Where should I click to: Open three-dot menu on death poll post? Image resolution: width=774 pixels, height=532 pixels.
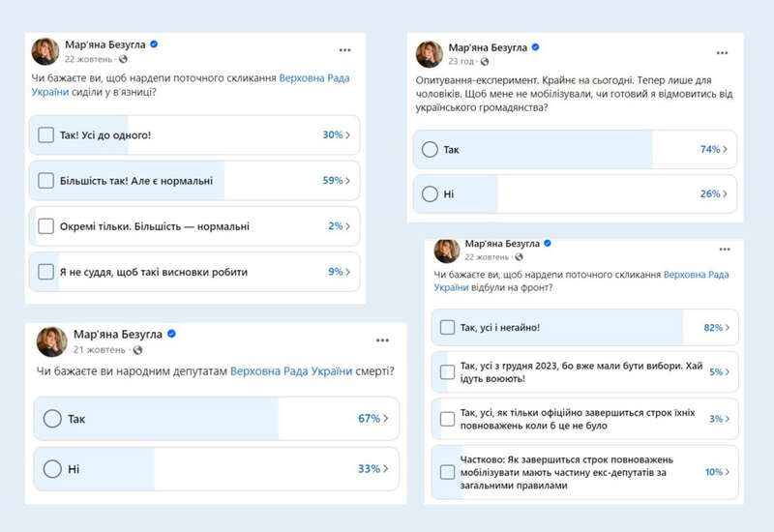(x=382, y=340)
